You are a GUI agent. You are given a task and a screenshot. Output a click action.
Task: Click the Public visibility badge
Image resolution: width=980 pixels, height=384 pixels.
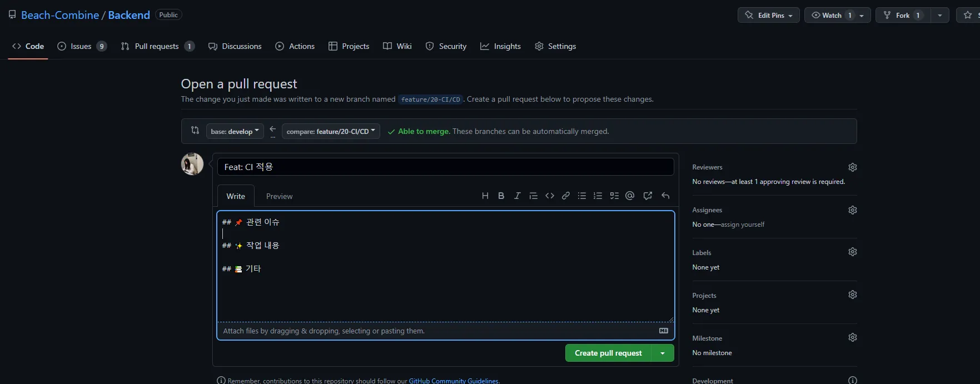tap(168, 15)
